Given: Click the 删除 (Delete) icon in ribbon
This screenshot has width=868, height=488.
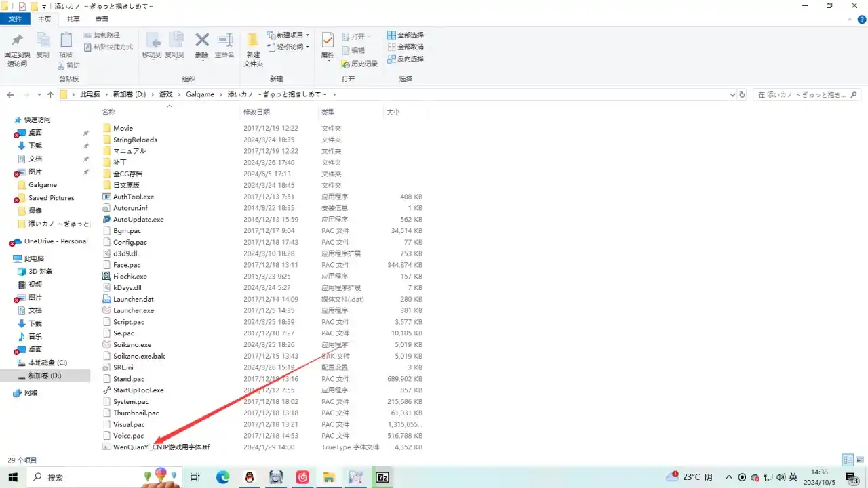Looking at the screenshot, I should click(x=201, y=45).
